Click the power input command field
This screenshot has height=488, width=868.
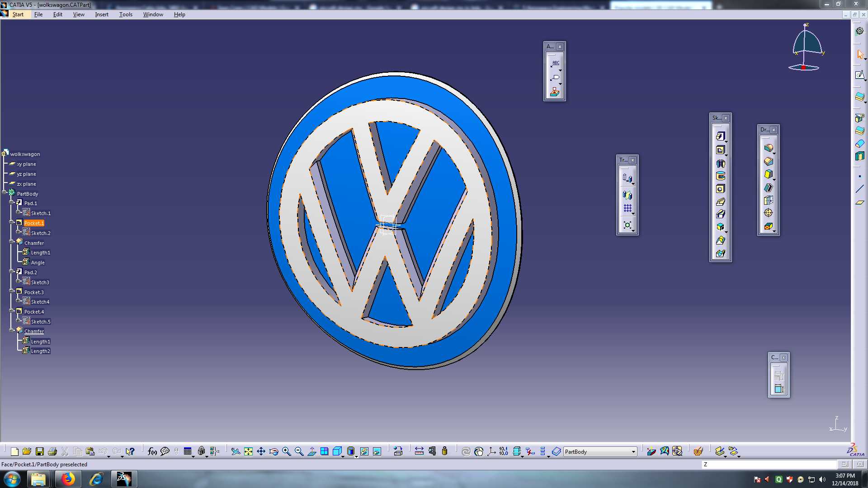coord(769,465)
